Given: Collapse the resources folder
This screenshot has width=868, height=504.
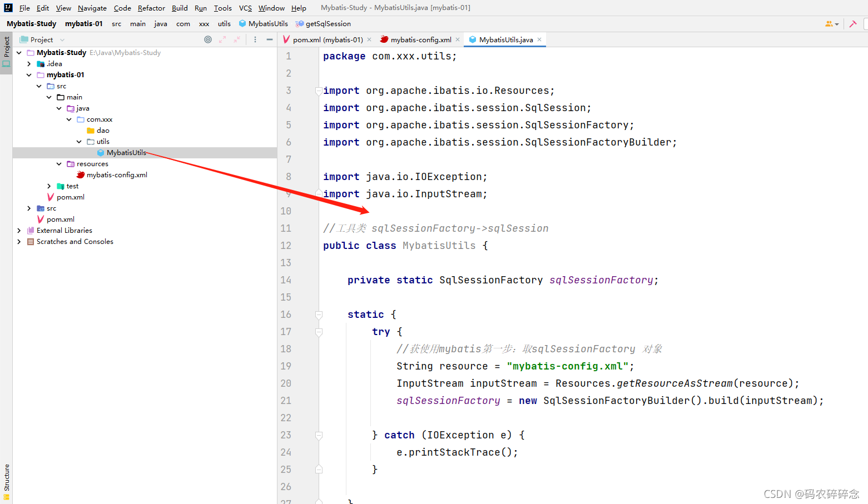Looking at the screenshot, I should pyautogui.click(x=59, y=164).
